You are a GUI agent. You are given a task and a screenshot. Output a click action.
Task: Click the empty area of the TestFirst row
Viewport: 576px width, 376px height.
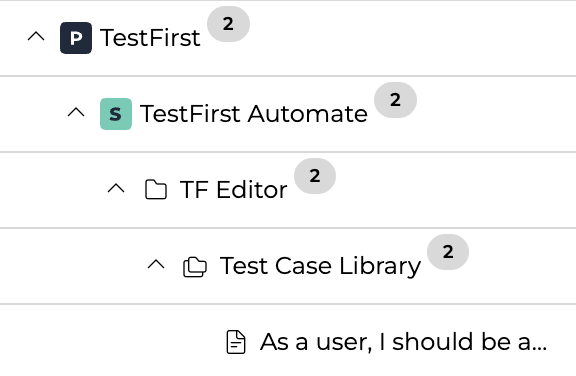pyautogui.click(x=411, y=38)
